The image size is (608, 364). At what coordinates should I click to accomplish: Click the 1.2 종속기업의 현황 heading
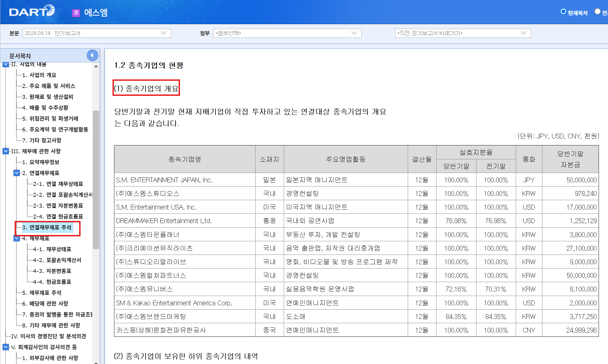(x=149, y=65)
